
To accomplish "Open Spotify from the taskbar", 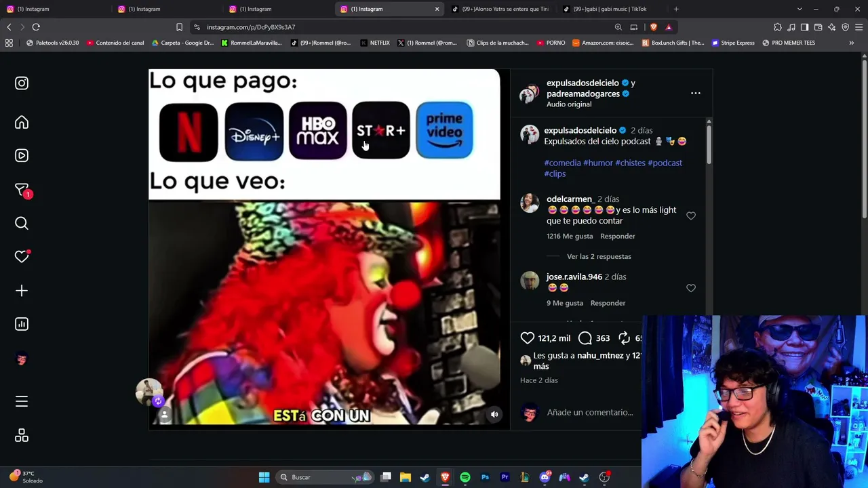I will (465, 477).
